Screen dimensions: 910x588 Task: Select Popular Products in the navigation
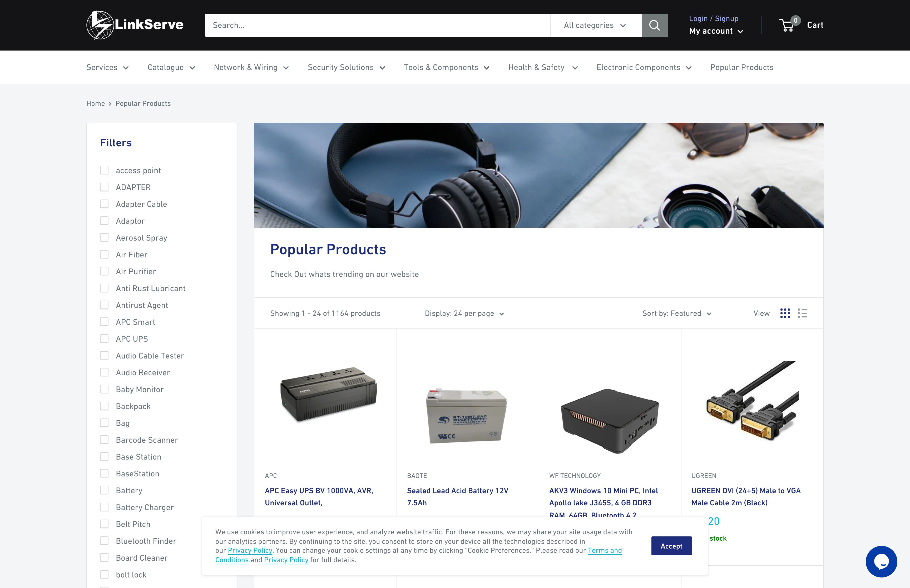[x=741, y=67]
